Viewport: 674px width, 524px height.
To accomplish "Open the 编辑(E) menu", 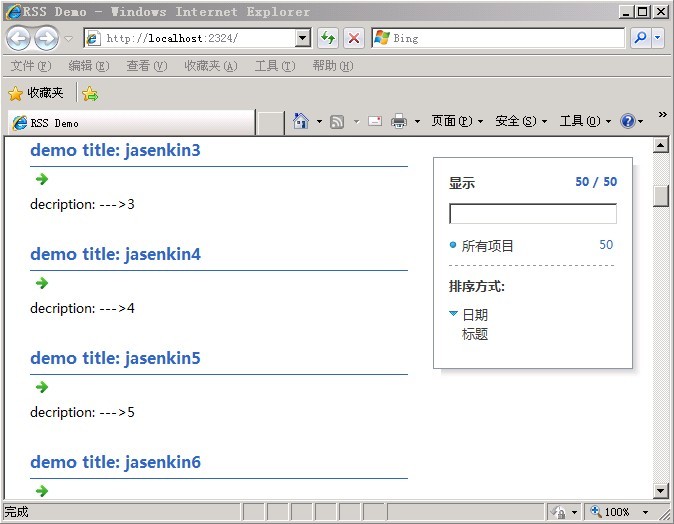I will click(x=89, y=66).
